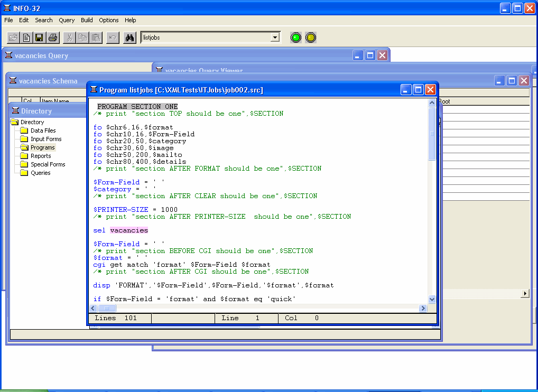This screenshot has width=538, height=392.
Task: Create a new document from the toolbar
Action: coord(26,38)
